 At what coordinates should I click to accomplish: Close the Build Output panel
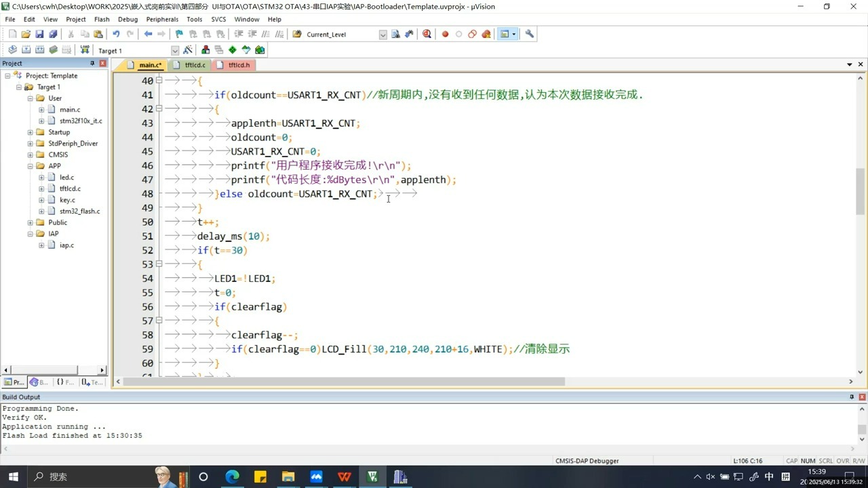[x=862, y=397]
